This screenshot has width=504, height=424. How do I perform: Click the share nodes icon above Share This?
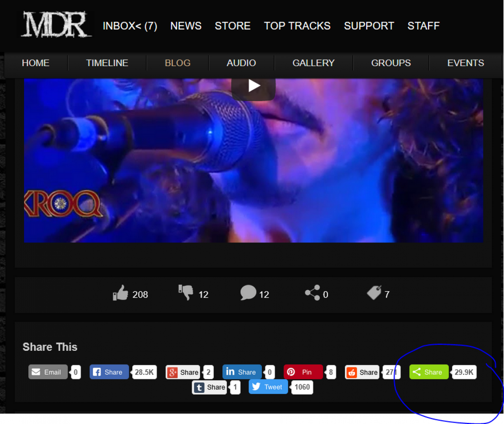312,293
